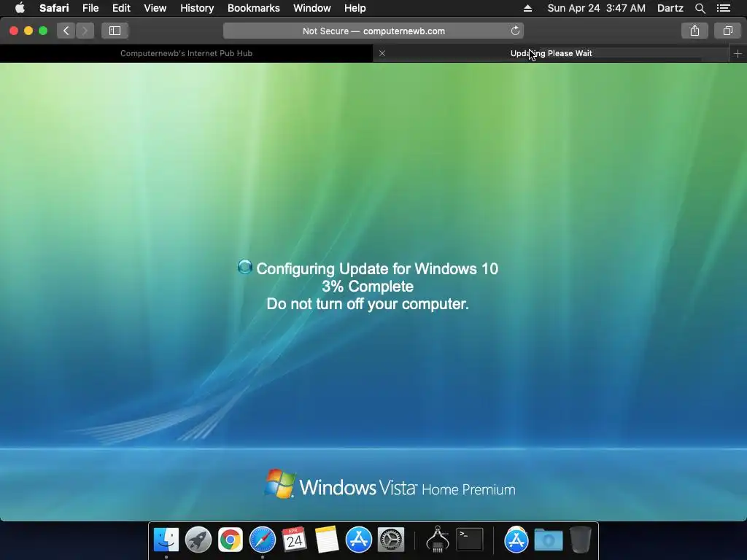Toggle the Safari sidebar
The image size is (747, 560).
tap(115, 31)
